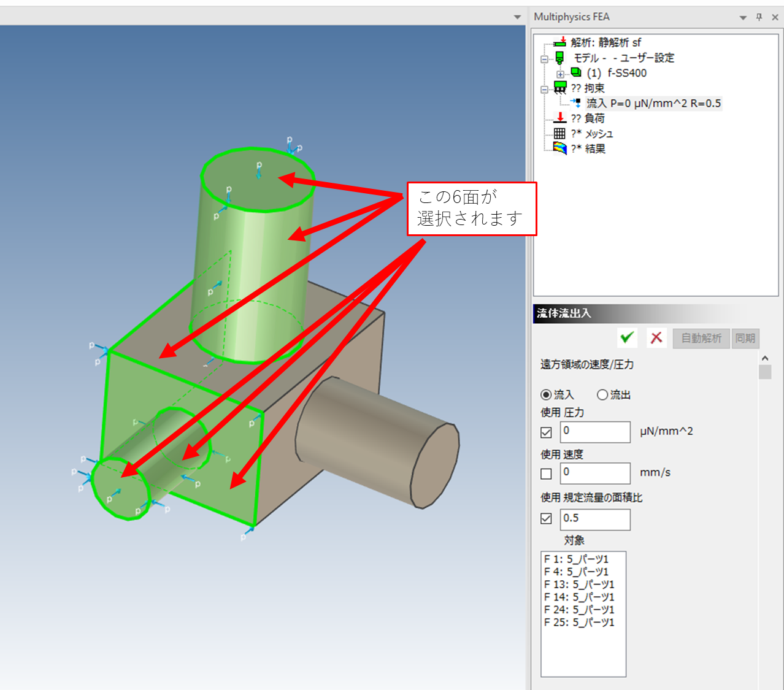The width and height of the screenshot is (784, 690).
Task: Click the results (結果) colormap icon
Action: pos(559,148)
